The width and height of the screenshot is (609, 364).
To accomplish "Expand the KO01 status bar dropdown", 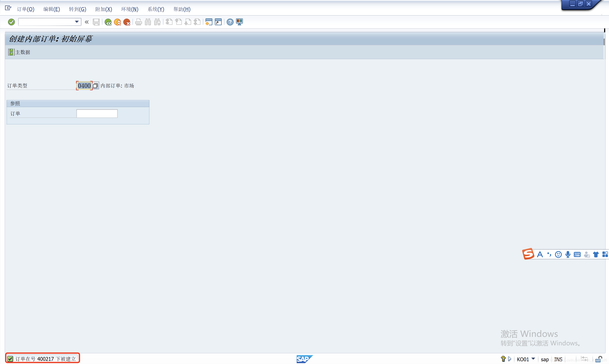I will click(x=533, y=359).
